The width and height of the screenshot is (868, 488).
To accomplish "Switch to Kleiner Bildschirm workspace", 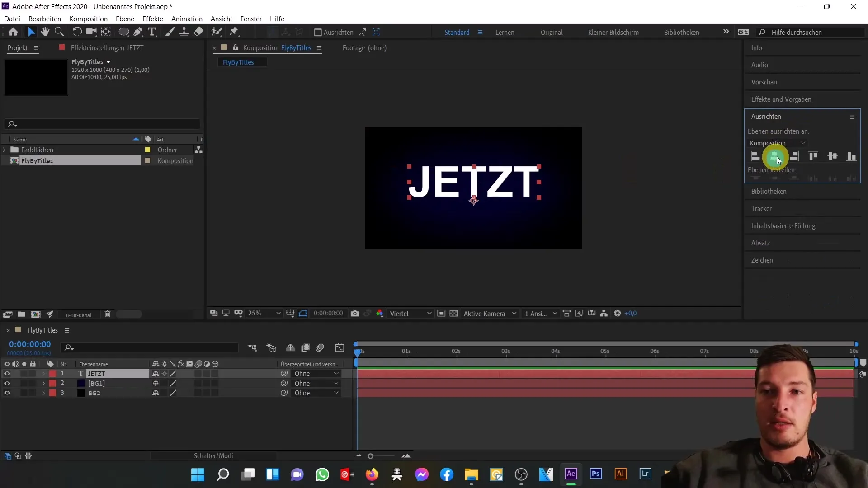I will point(613,32).
